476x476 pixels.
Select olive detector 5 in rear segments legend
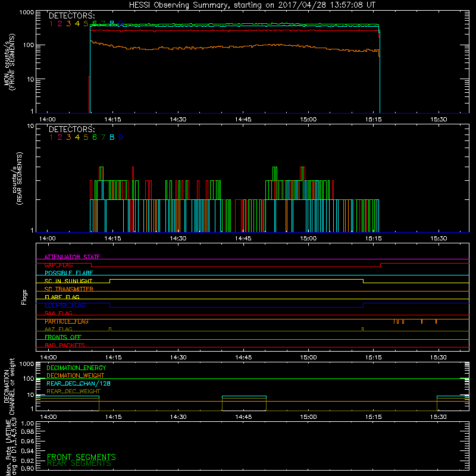pyautogui.click(x=86, y=137)
